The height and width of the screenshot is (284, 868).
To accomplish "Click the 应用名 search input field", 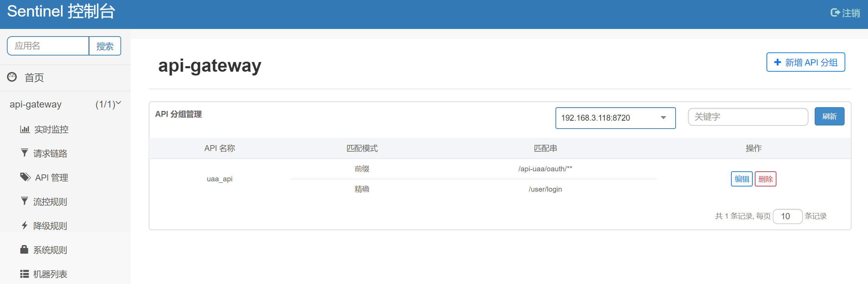I will 48,46.
